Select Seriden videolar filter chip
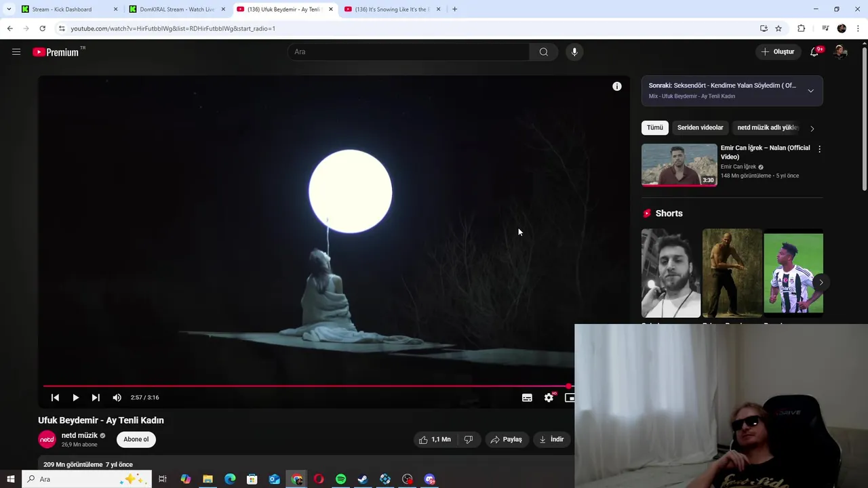The image size is (868, 488). click(700, 127)
